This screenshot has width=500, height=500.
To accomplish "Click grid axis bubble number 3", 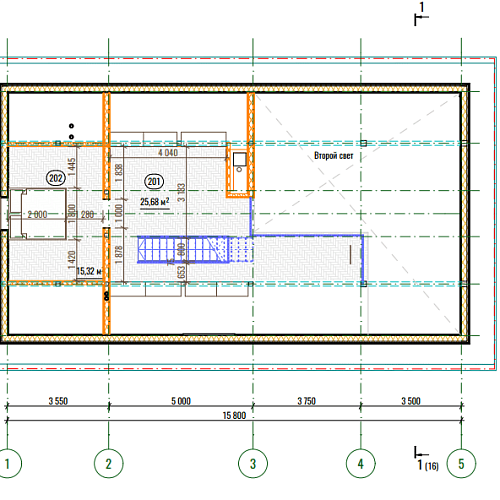I will (x=253, y=464).
